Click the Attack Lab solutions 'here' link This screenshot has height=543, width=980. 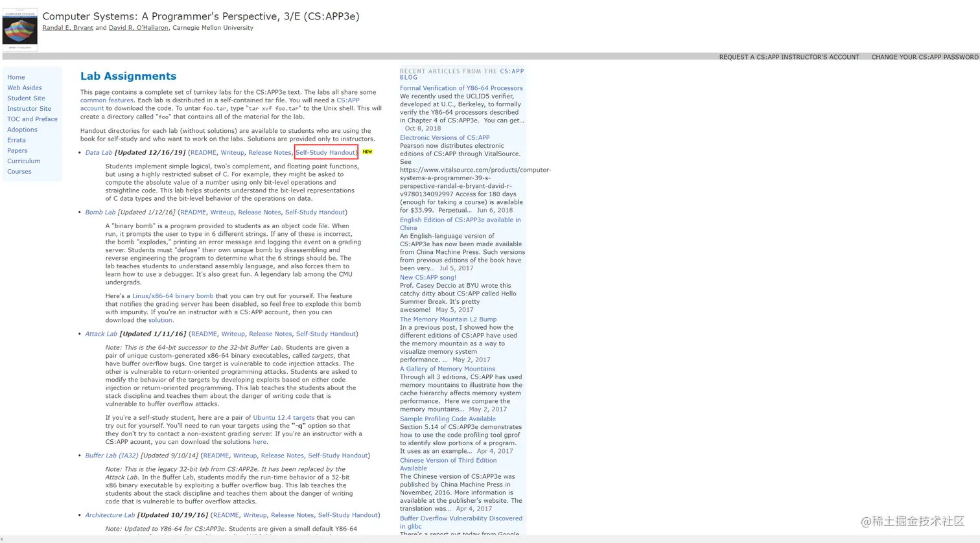pyautogui.click(x=259, y=442)
